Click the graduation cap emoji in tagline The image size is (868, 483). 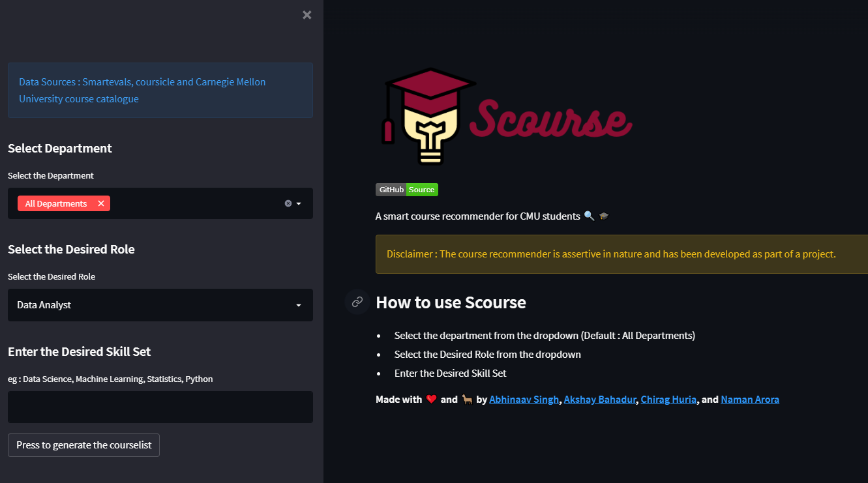(x=604, y=216)
